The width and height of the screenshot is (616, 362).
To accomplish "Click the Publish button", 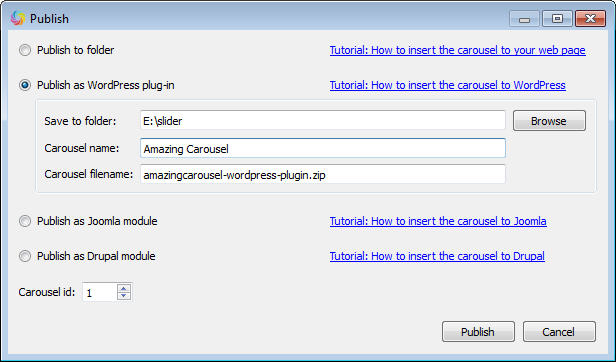I will [x=478, y=332].
